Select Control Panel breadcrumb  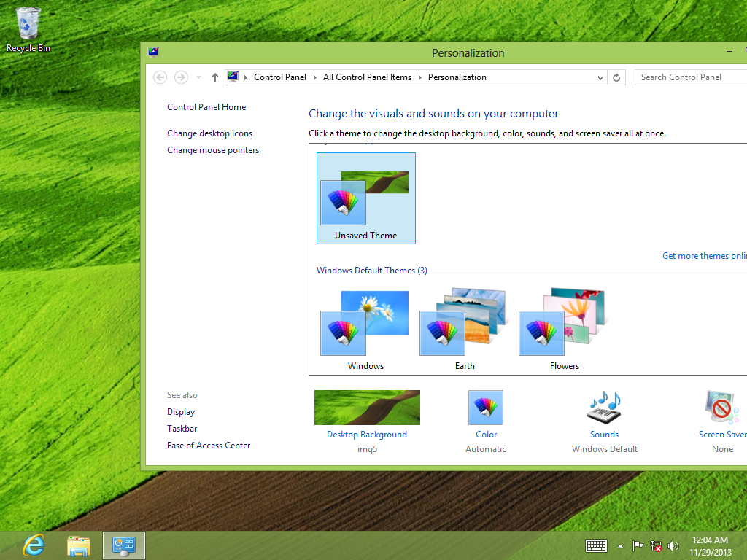point(280,77)
